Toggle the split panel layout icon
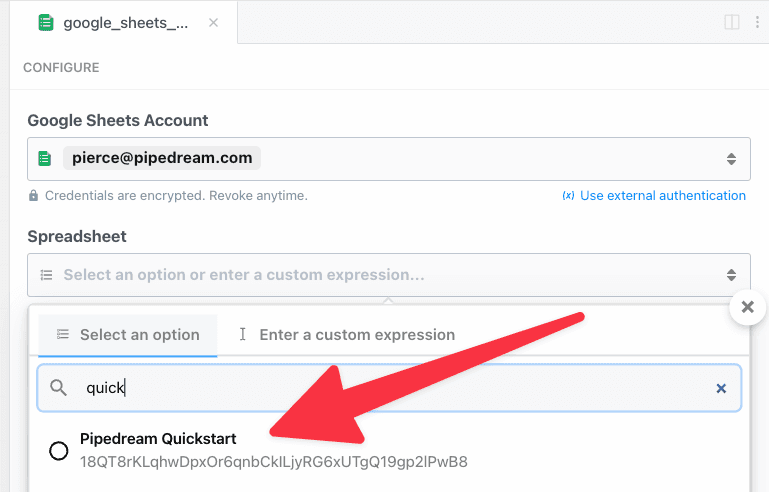Viewport: 769px width, 492px height. tap(732, 22)
